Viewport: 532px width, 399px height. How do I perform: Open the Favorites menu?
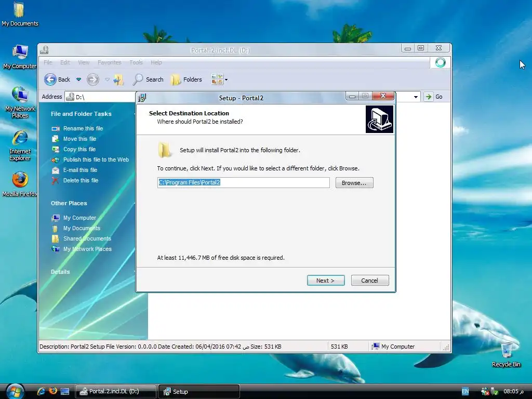pos(109,62)
